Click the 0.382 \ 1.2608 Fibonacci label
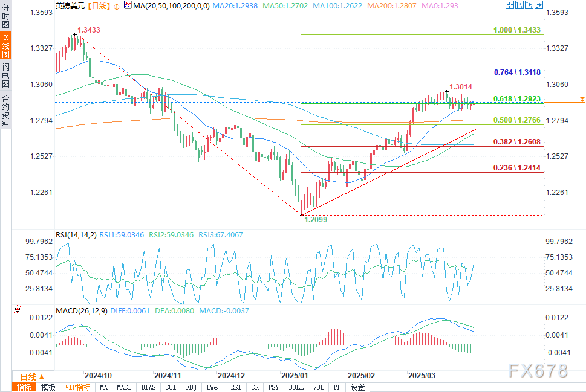 517,141
